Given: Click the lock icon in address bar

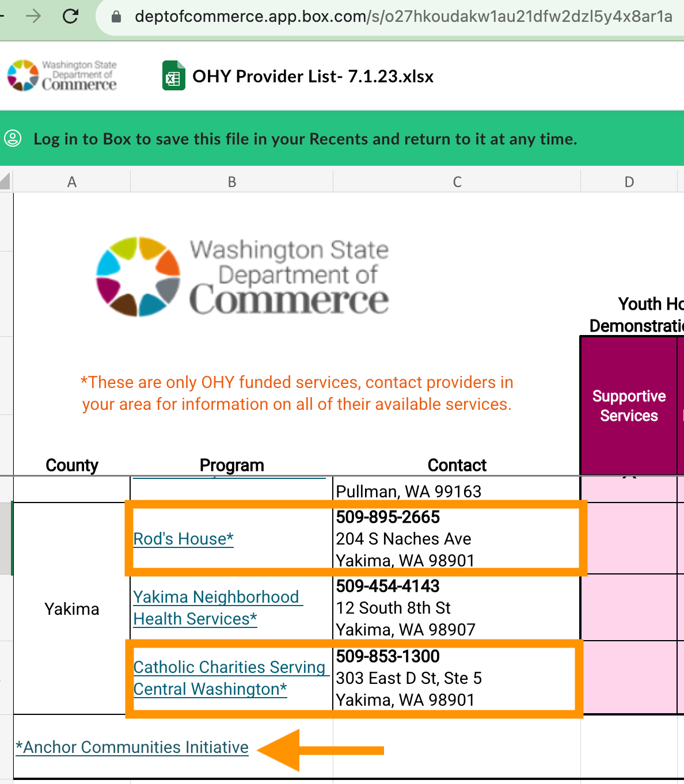Looking at the screenshot, I should pos(116,17).
